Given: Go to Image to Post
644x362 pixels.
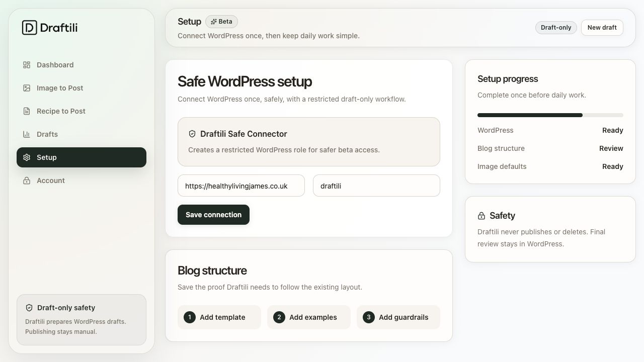Looking at the screenshot, I should (x=82, y=88).
